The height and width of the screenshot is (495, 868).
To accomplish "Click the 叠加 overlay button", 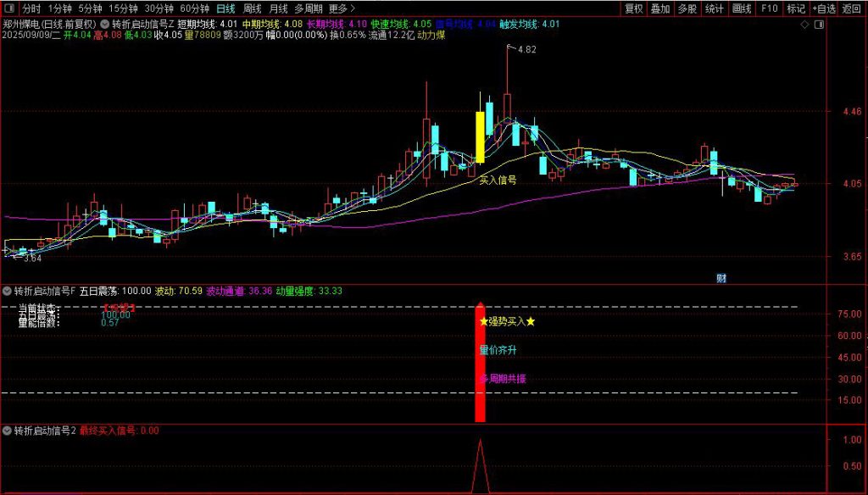I will (x=660, y=8).
